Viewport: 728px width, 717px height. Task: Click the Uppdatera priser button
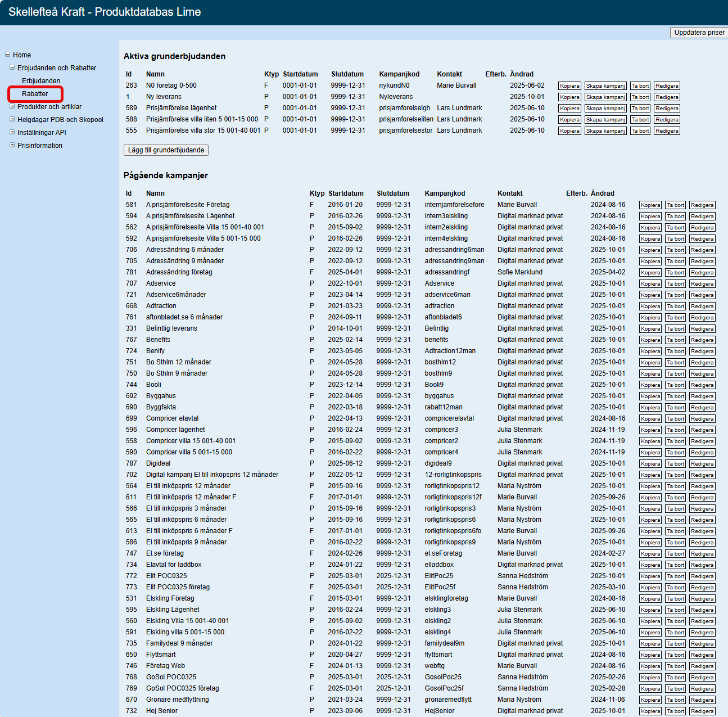pos(699,33)
